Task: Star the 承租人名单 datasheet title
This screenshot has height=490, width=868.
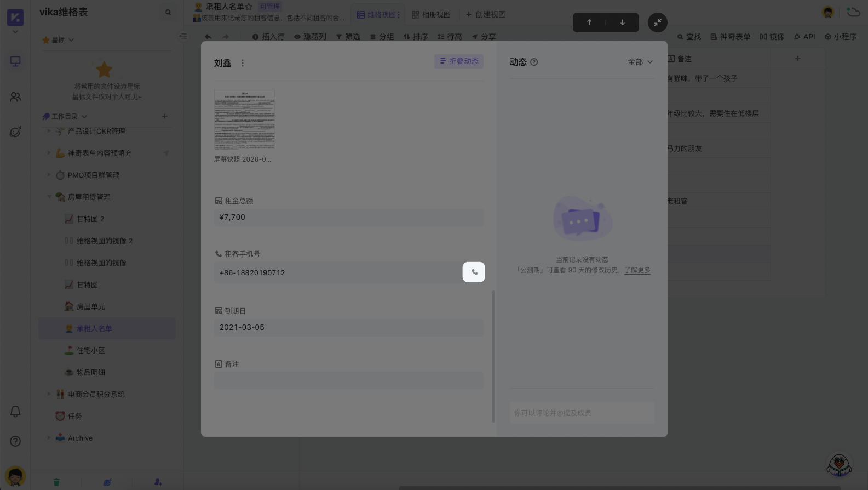Action: tap(249, 7)
